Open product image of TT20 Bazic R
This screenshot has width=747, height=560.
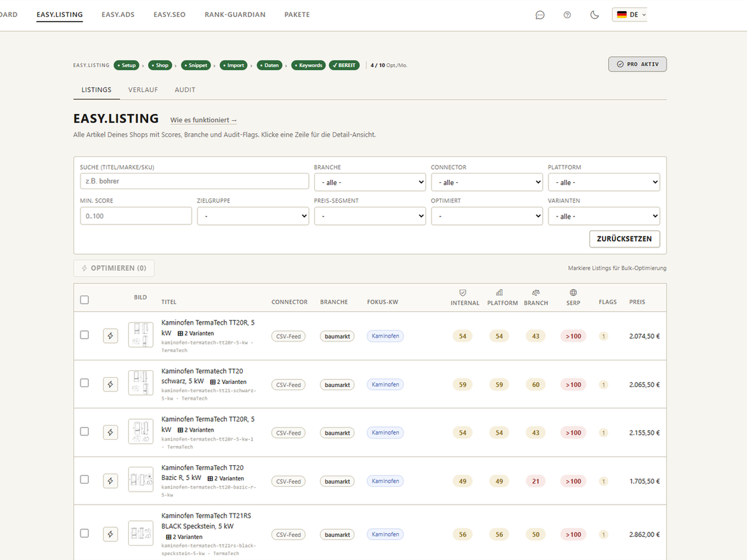pos(141,479)
